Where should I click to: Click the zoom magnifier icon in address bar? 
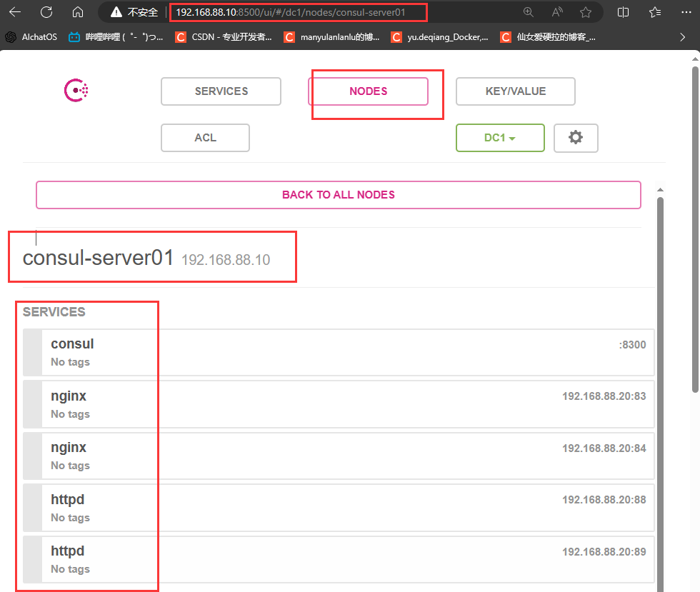(x=529, y=12)
